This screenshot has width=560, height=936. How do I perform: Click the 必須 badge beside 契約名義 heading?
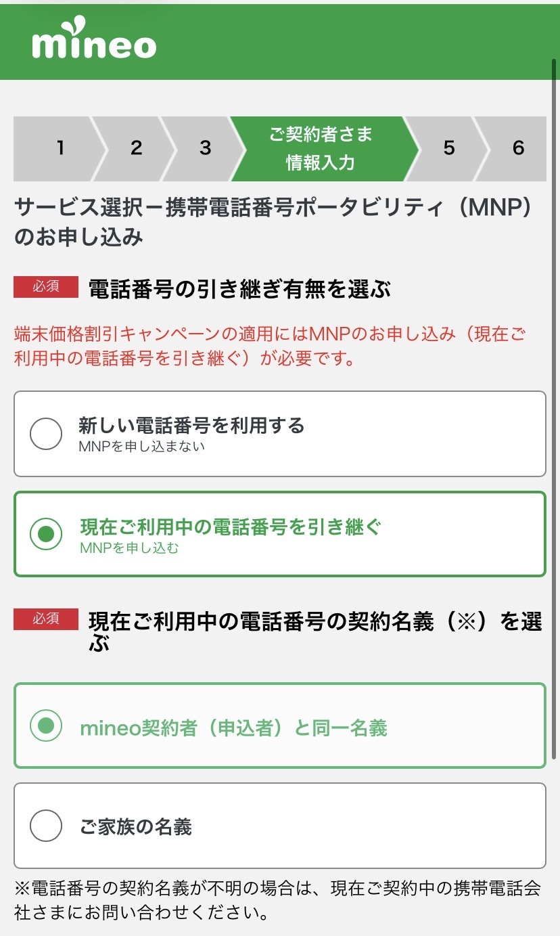pos(46,619)
